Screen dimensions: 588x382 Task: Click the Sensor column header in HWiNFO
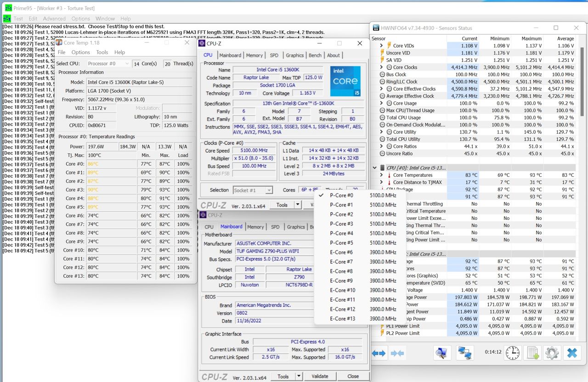(408, 39)
